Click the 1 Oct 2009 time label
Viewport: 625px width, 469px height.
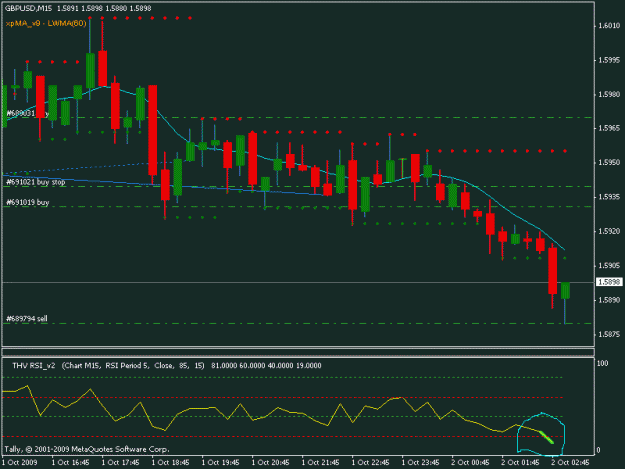point(20,463)
